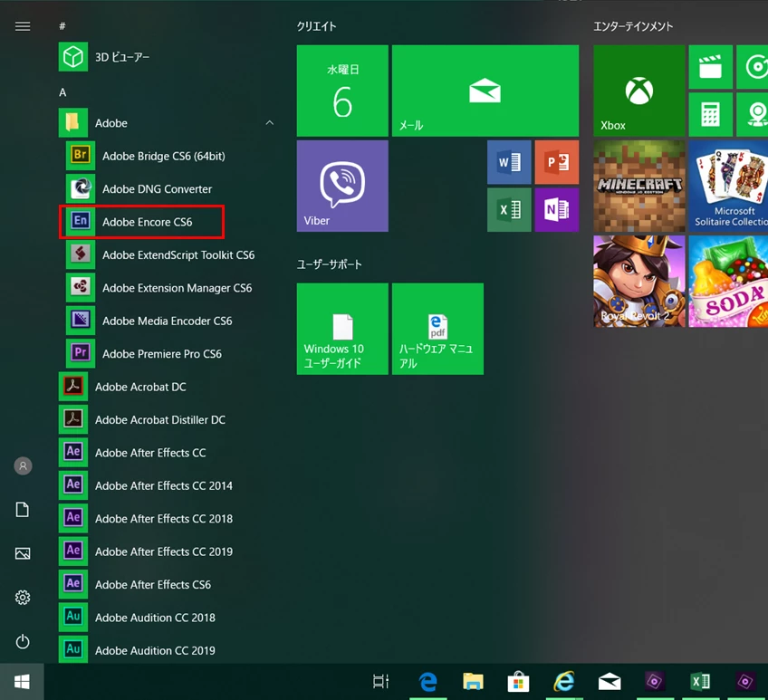Open the user account icon
Image resolution: width=768 pixels, height=700 pixels.
23,465
